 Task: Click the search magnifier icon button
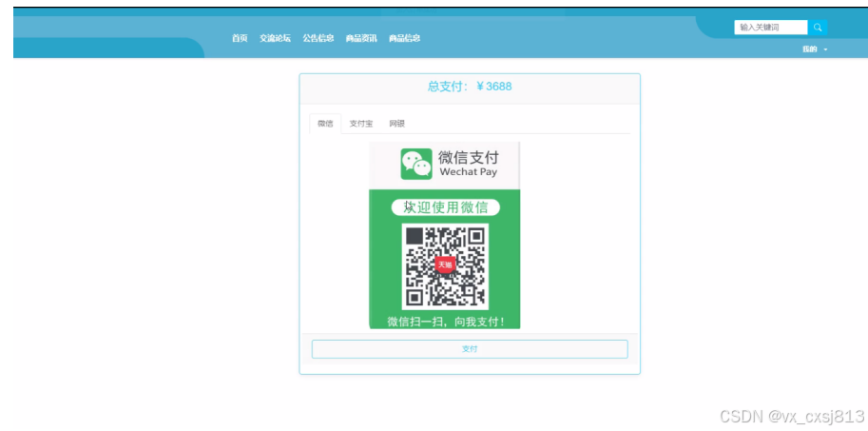(818, 28)
